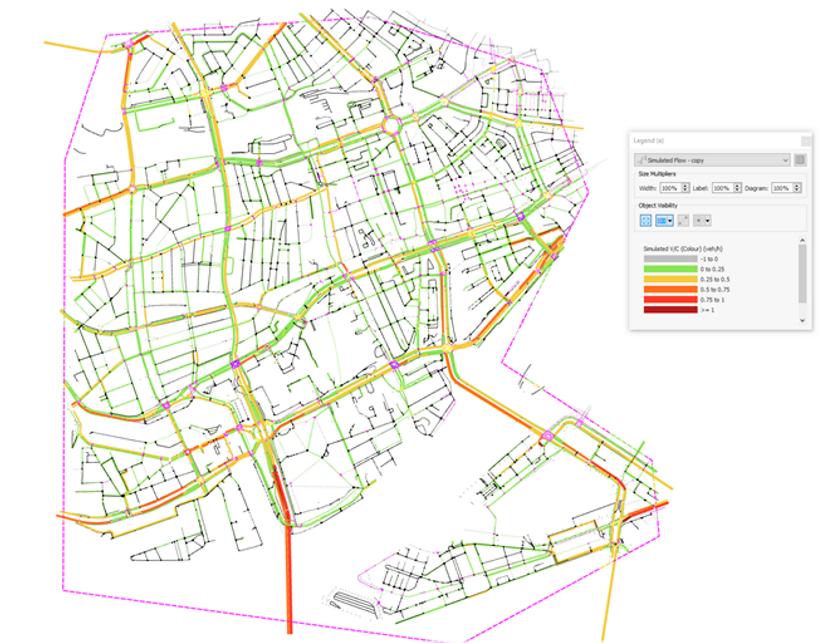This screenshot has width=825, height=643.
Task: Click the circle node visibility icon
Action: click(699, 221)
